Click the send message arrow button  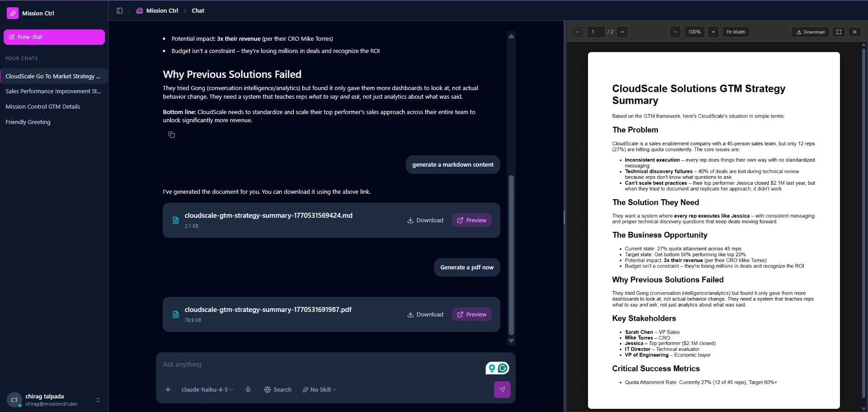pyautogui.click(x=502, y=389)
